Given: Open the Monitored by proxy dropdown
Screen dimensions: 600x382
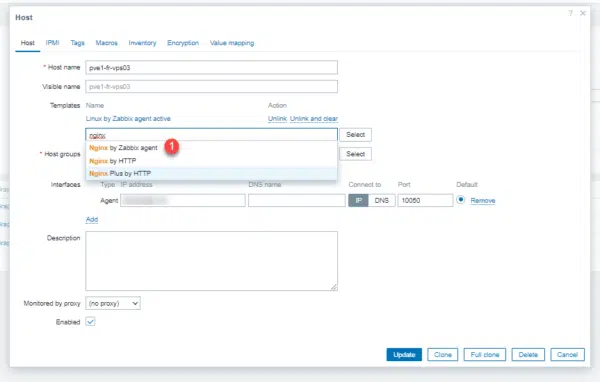Looking at the screenshot, I should [x=113, y=303].
